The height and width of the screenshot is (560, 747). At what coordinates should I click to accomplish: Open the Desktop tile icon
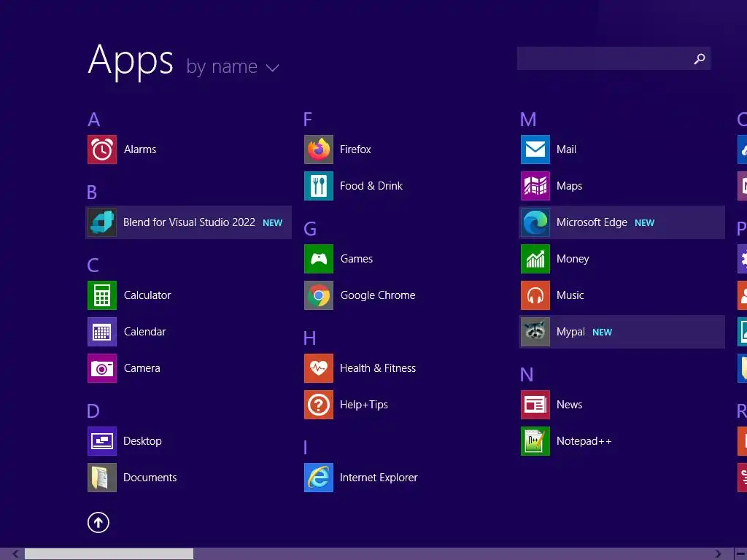click(x=102, y=441)
